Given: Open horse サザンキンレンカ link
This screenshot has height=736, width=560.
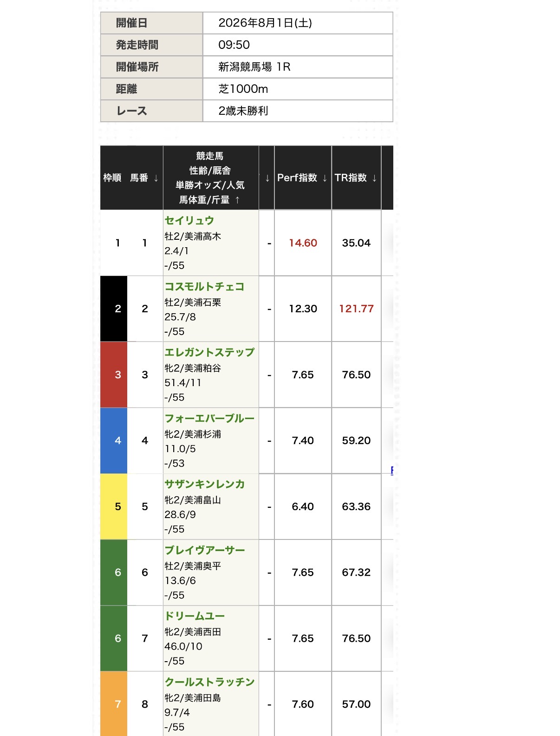Looking at the screenshot, I should pos(204,484).
